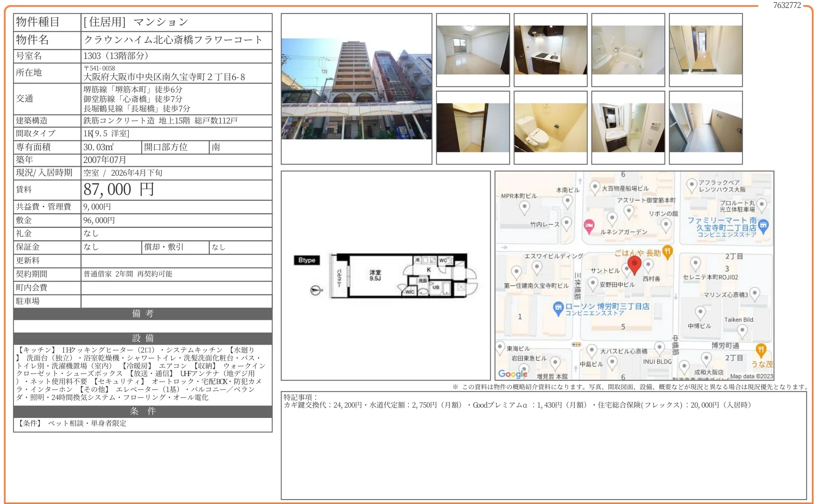Click the red location pin on map
The image size is (819, 504).
click(x=634, y=264)
